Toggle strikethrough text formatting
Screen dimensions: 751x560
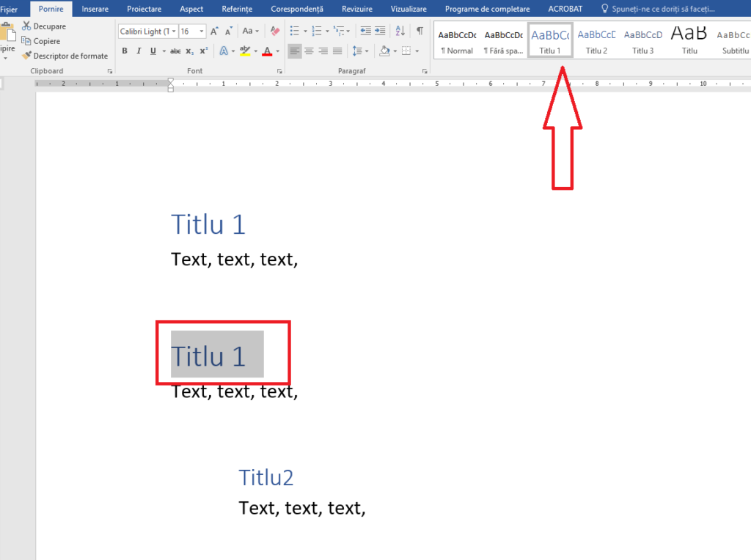(175, 51)
